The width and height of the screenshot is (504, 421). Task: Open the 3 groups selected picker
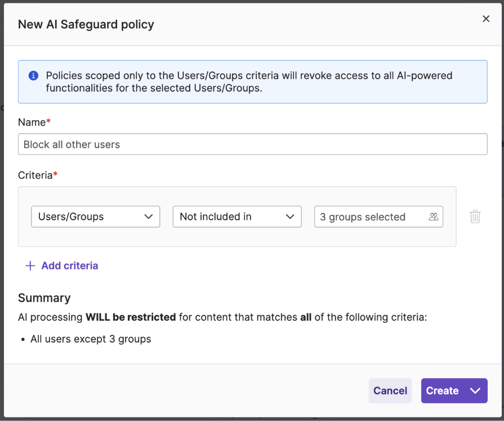point(369,216)
